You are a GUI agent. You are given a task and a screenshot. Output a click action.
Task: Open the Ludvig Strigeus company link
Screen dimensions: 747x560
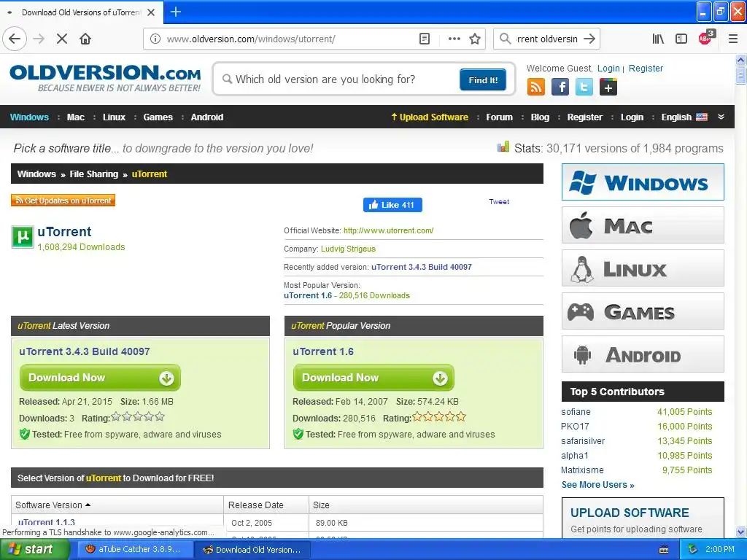click(x=348, y=249)
